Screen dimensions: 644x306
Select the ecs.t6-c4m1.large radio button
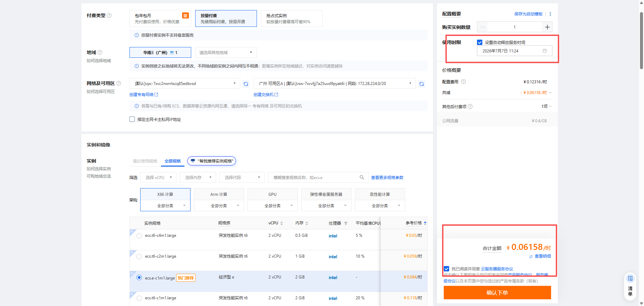tap(139, 236)
